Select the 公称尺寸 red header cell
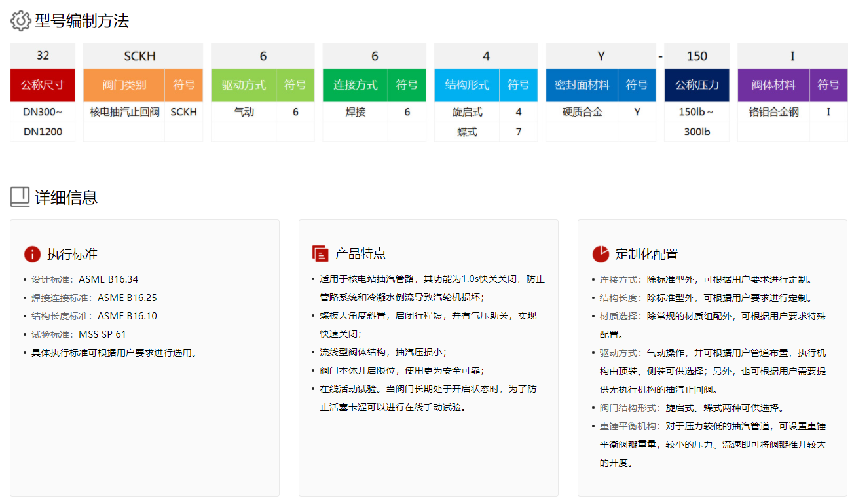This screenshot has height=504, width=852. pyautogui.click(x=42, y=85)
